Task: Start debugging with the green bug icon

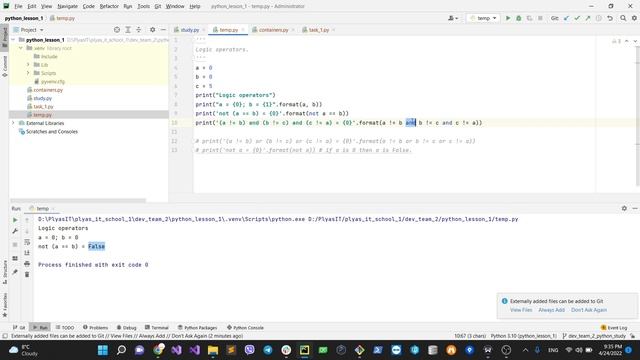Action: pos(519,18)
